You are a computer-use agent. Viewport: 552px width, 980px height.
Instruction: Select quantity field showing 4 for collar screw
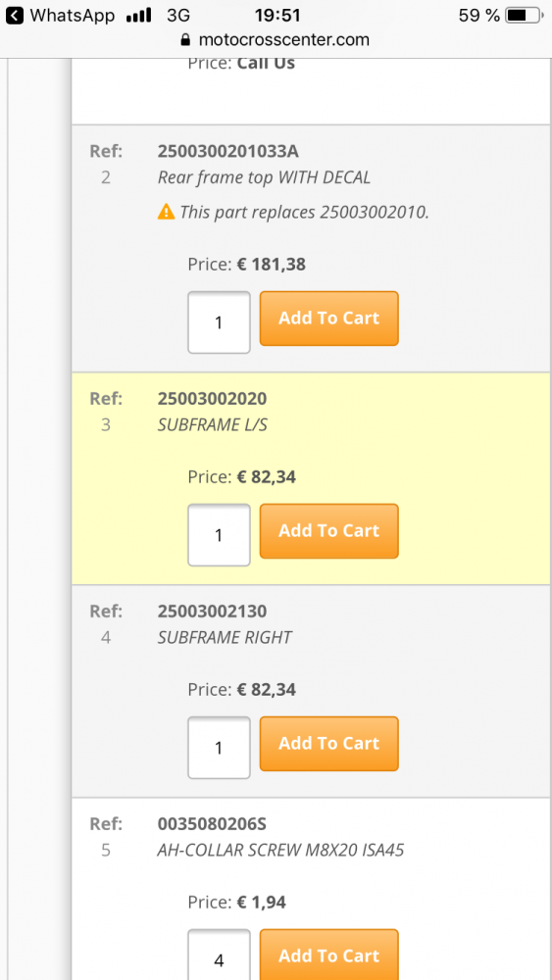219,955
